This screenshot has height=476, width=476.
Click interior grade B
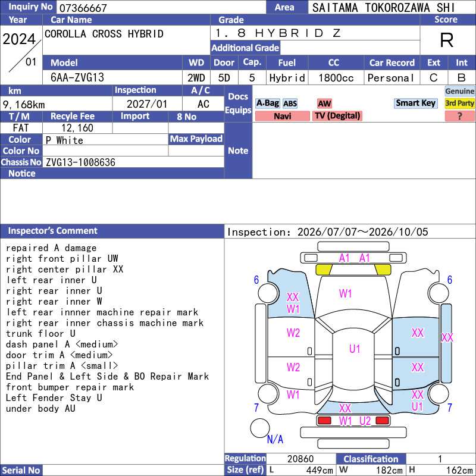coord(462,78)
